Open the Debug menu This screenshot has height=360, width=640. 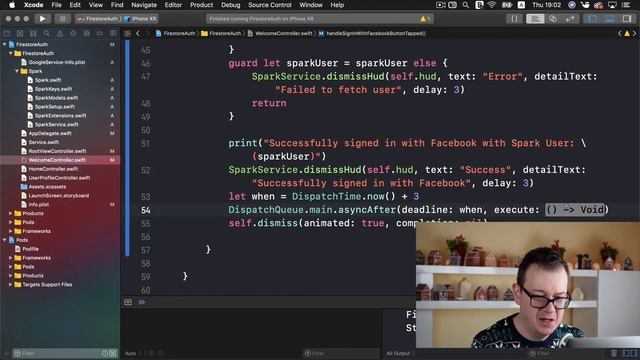pos(231,5)
